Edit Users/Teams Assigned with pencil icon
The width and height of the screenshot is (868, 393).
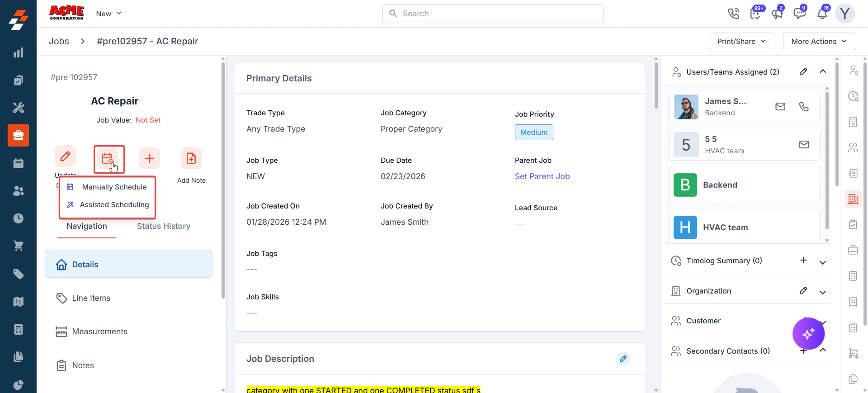[x=803, y=72]
